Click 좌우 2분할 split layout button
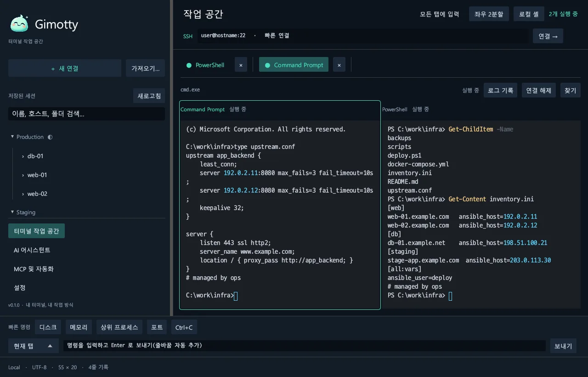The height and width of the screenshot is (377, 588). pyautogui.click(x=489, y=14)
